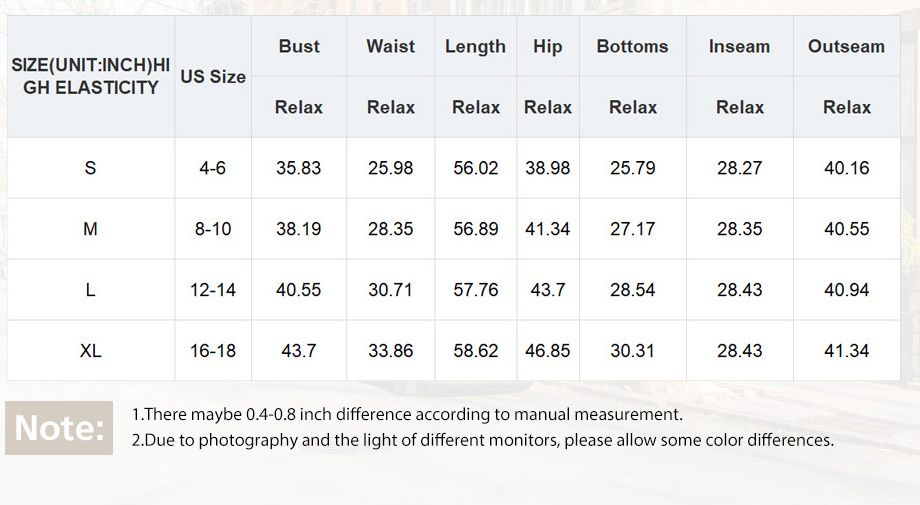Click the Hip column header
The width and height of the screenshot is (920, 505).
547,47
